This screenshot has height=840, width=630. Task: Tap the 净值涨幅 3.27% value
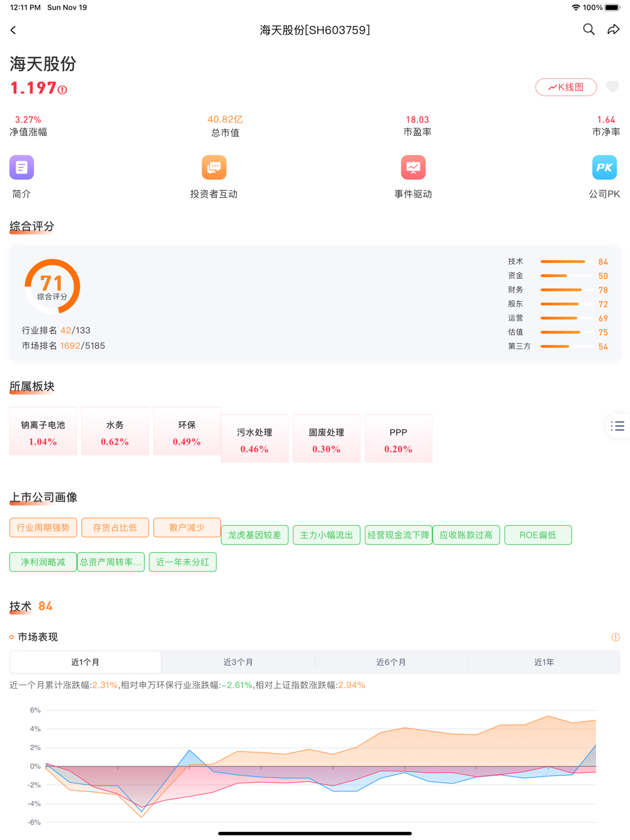pos(28,120)
